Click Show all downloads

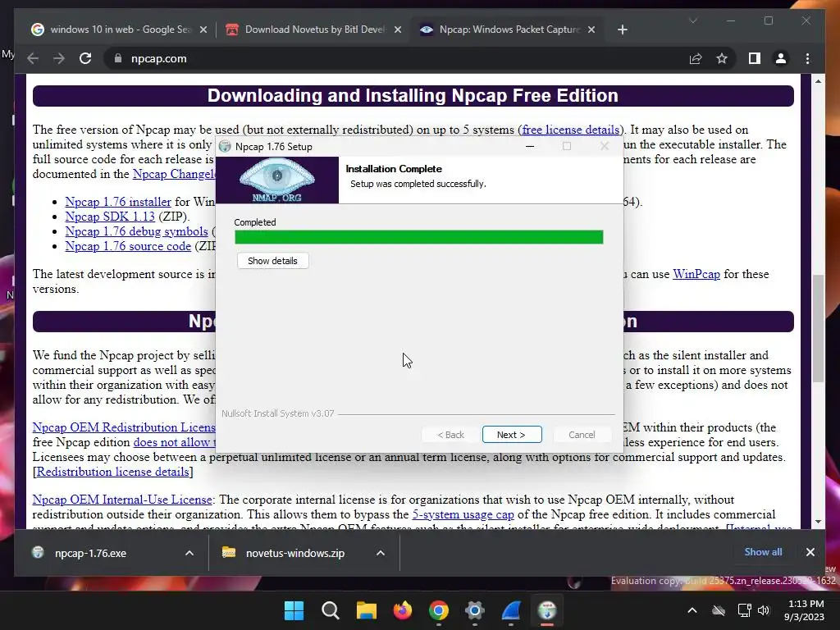[763, 552]
